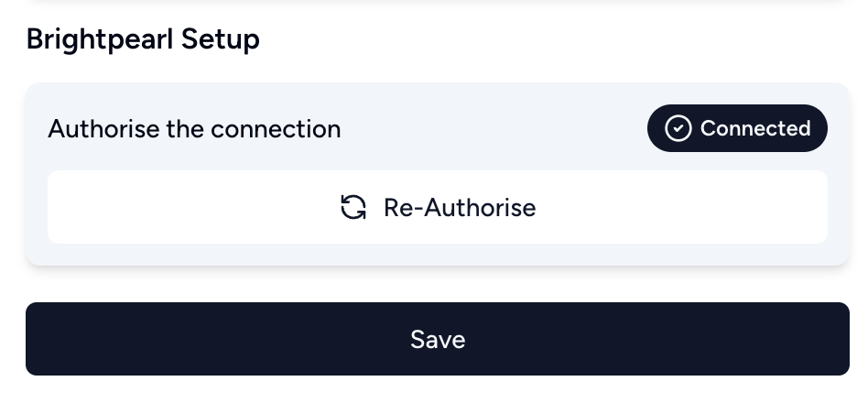The height and width of the screenshot is (403, 868).
Task: Click the dark Save bar at bottom
Action: point(438,339)
